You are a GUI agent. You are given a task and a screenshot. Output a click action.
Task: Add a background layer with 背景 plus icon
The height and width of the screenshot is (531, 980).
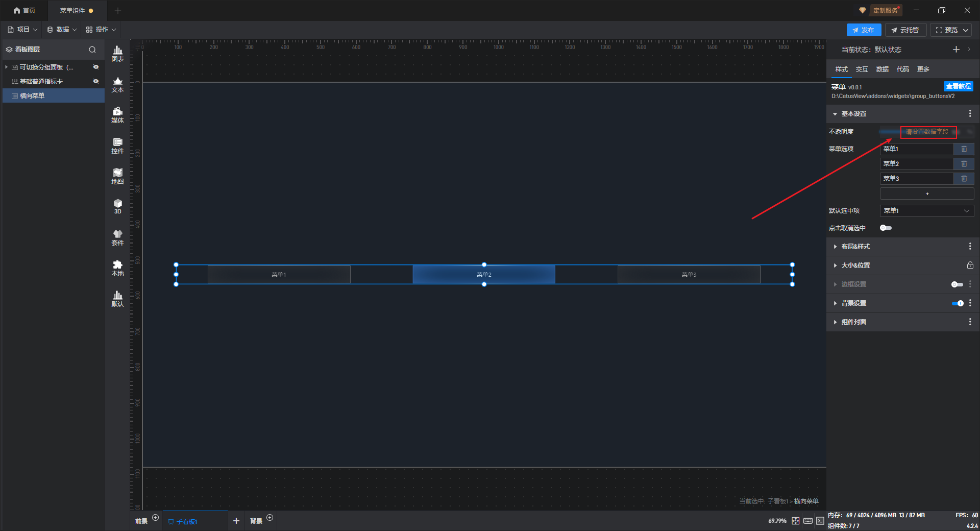[270, 518]
